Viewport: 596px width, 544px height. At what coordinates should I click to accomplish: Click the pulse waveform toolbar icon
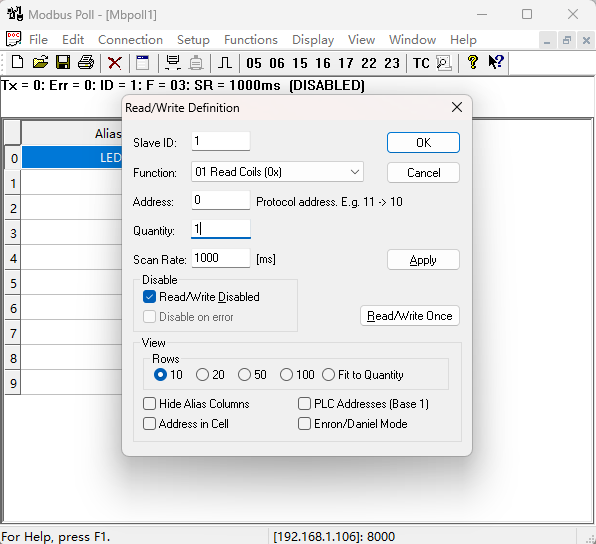click(225, 62)
